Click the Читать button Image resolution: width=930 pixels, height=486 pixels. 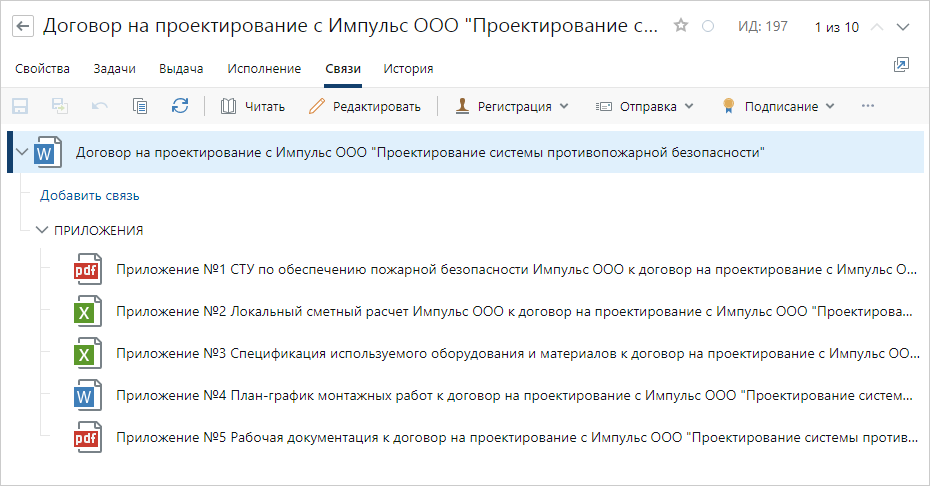(253, 106)
